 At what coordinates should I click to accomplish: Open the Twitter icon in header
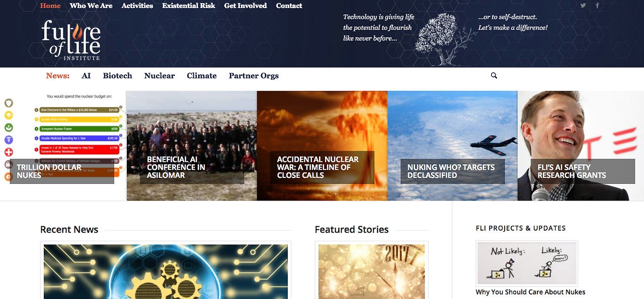tap(583, 6)
